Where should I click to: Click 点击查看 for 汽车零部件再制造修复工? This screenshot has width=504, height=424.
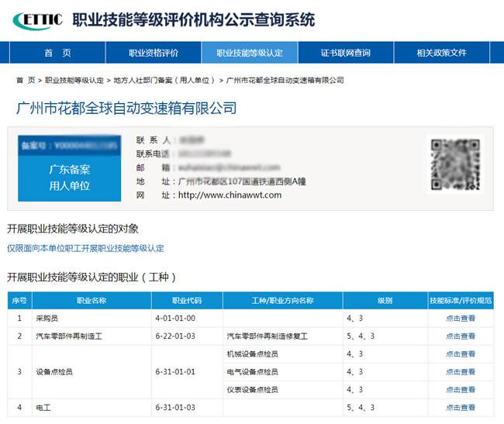460,336
